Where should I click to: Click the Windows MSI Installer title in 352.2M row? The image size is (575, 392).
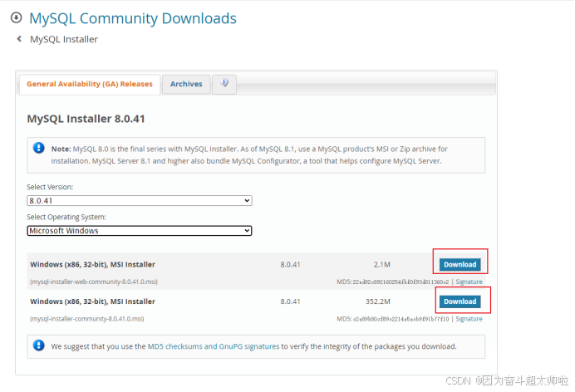(92, 301)
